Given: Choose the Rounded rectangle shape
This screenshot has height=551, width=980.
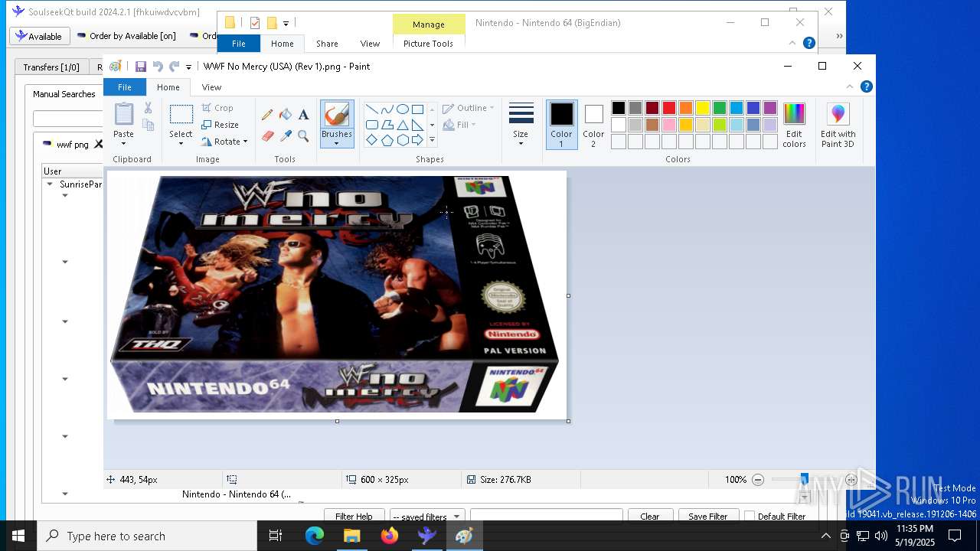Looking at the screenshot, I should [x=371, y=125].
